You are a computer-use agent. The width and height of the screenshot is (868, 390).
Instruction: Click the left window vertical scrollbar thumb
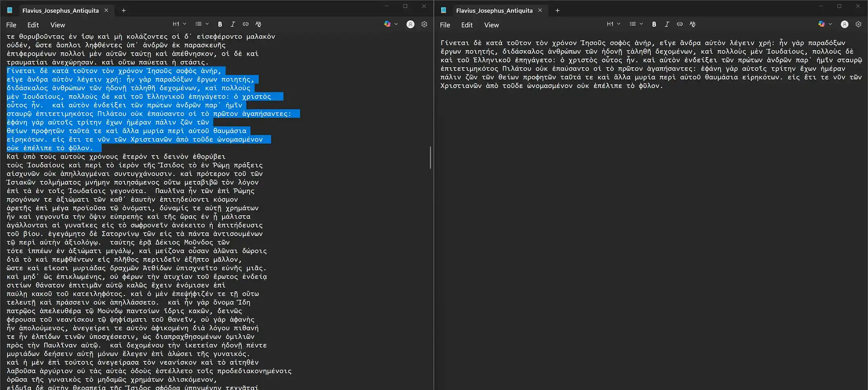point(430,157)
